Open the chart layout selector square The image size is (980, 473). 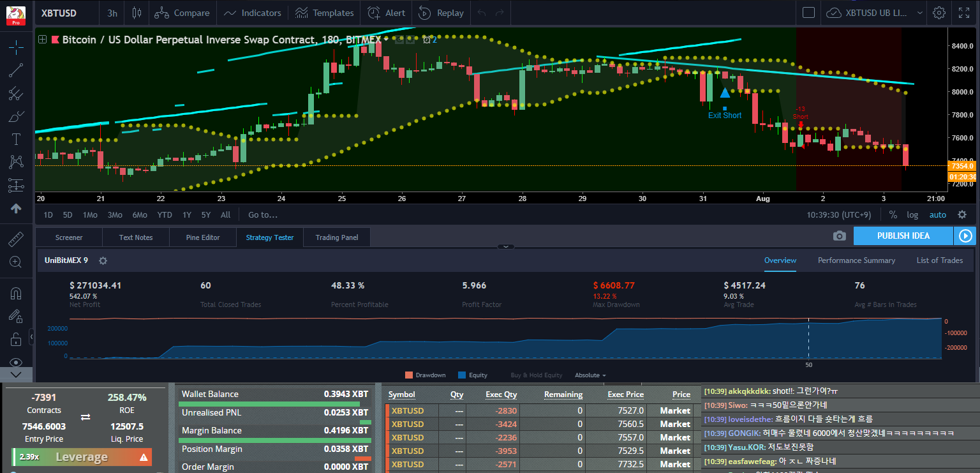pyautogui.click(x=808, y=13)
